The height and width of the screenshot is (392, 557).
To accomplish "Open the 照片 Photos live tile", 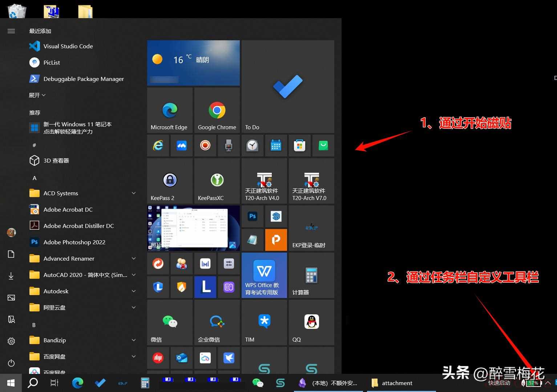I will tap(193, 228).
